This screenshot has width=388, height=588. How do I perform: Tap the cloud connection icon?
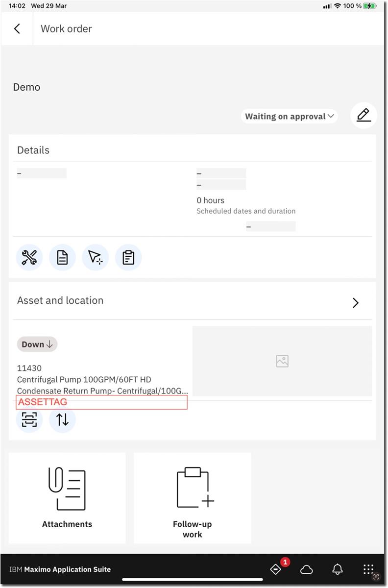pyautogui.click(x=307, y=569)
